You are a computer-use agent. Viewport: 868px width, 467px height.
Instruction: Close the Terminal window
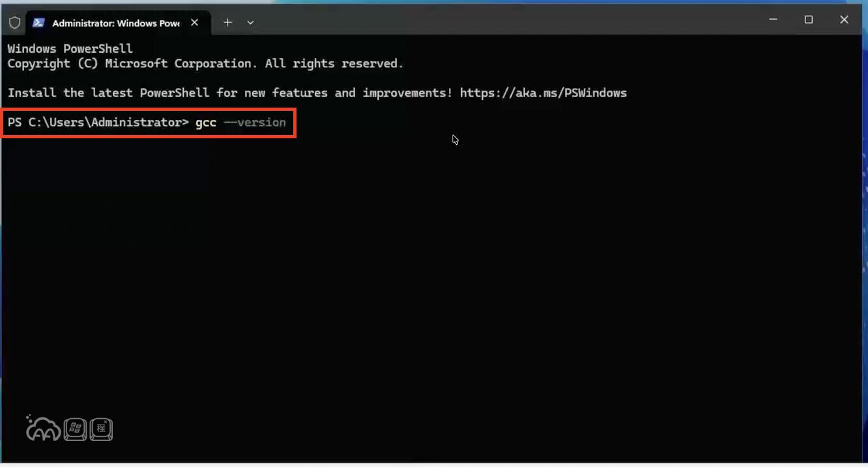845,20
